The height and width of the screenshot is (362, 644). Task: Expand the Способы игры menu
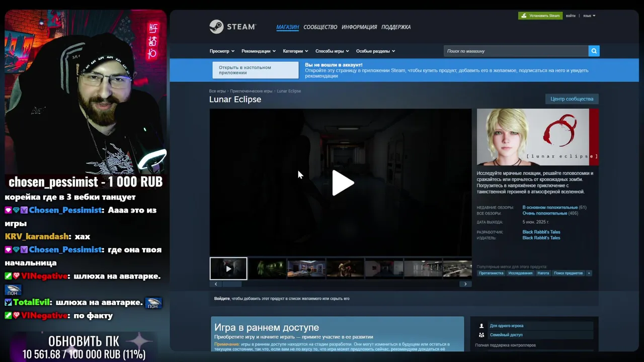(x=332, y=51)
